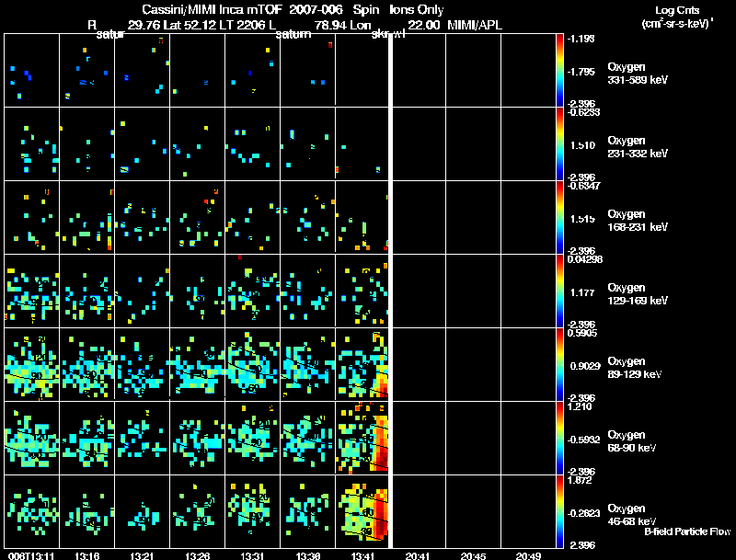The height and width of the screenshot is (560, 736).
Task: Click the 13:16 time label
Action: click(x=87, y=555)
